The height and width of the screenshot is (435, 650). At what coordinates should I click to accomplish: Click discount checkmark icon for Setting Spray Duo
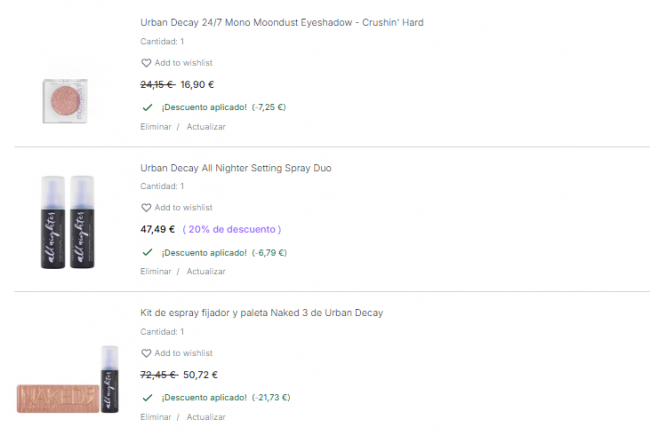(x=147, y=252)
